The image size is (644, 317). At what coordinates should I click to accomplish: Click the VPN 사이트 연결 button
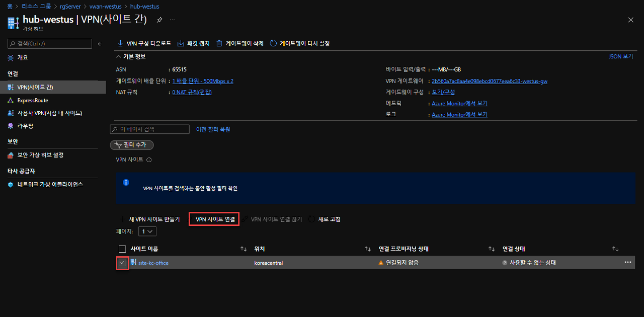click(215, 219)
